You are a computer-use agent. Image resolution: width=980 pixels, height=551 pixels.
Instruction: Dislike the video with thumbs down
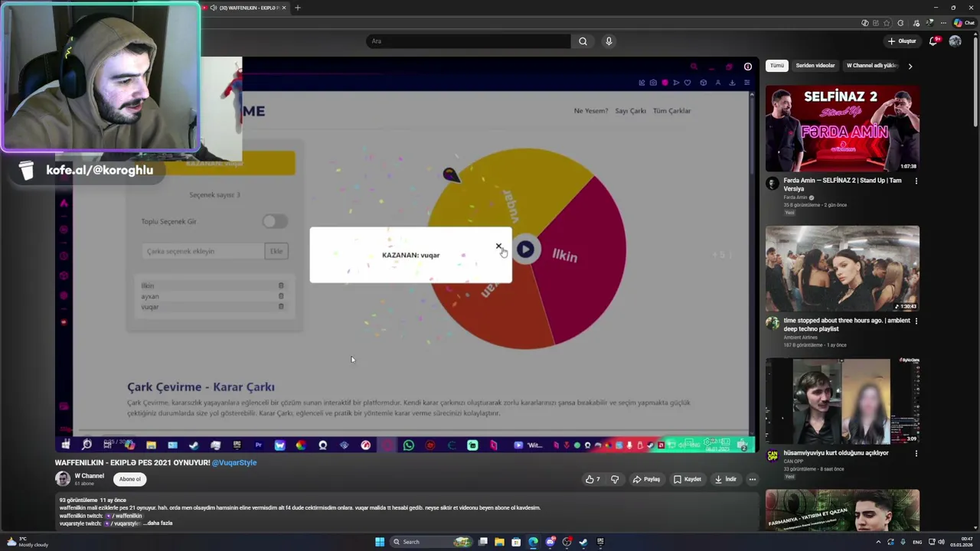tap(614, 479)
